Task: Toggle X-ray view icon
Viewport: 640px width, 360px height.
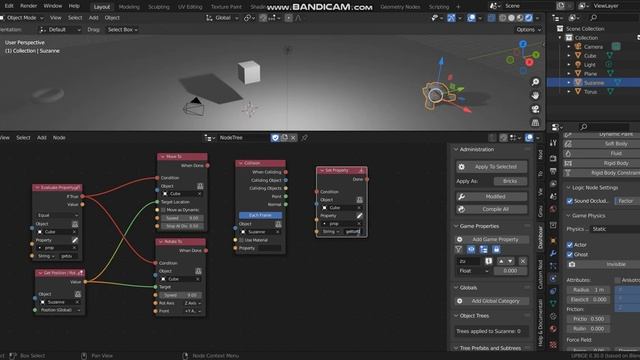Action: pyautogui.click(x=491, y=18)
